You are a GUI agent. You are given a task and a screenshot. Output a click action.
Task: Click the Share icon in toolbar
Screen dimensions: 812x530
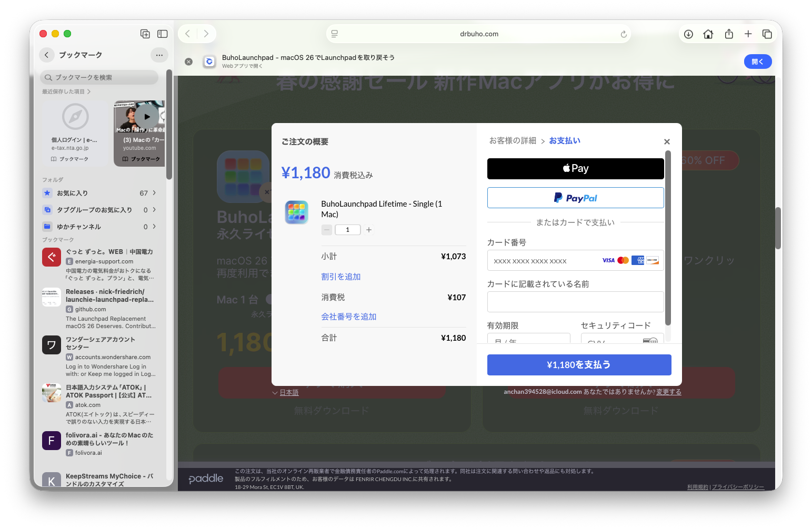pyautogui.click(x=729, y=34)
